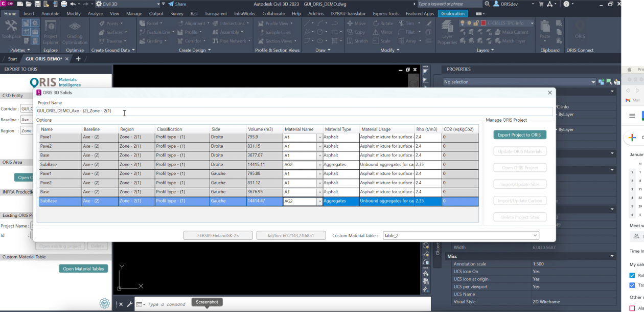644x312 pixels.
Task: Click the toggle PICKADD icon in Properties palette
Action: [x=602, y=82]
